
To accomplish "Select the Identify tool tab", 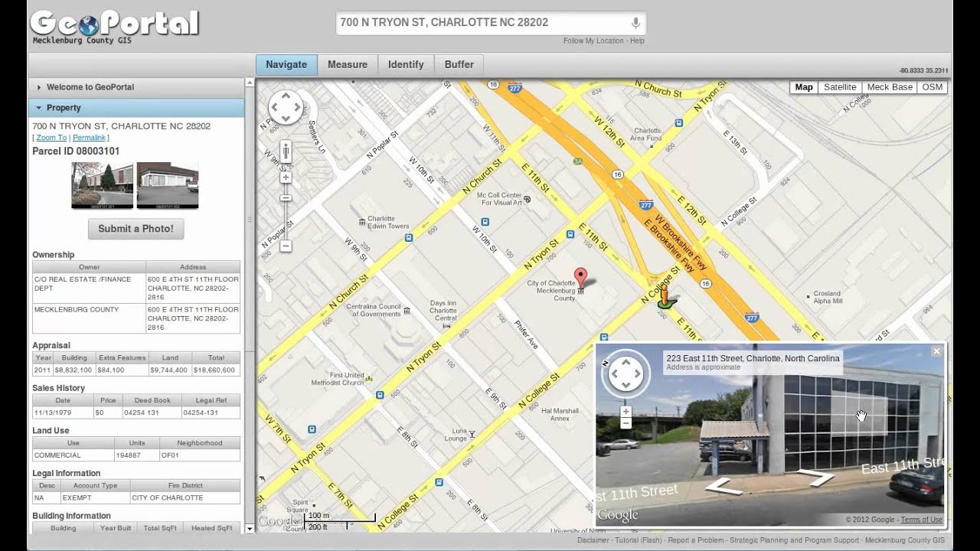I will [406, 64].
